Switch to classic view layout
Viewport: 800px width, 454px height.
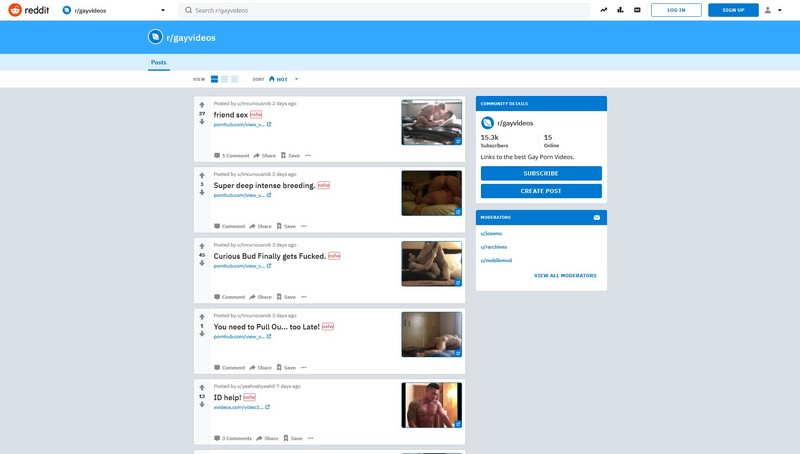point(225,78)
